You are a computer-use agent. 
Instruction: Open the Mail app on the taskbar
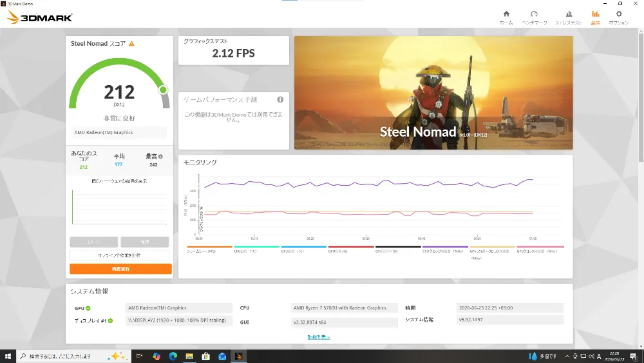click(222, 356)
